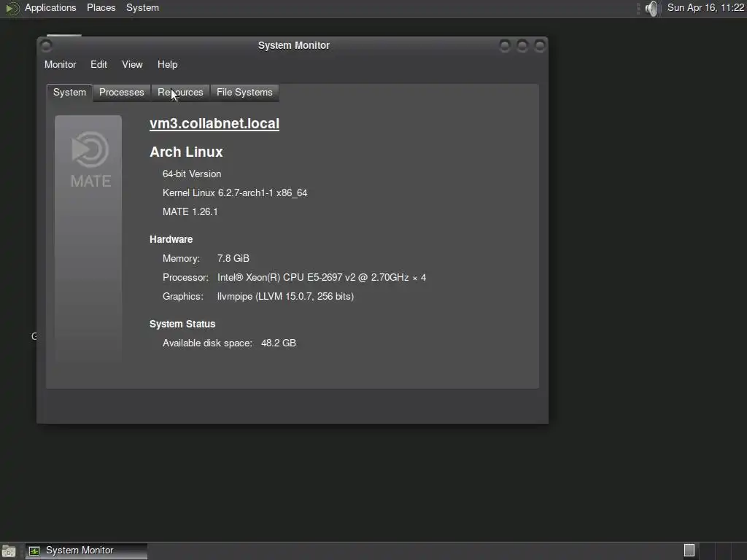Image resolution: width=747 pixels, height=560 pixels.
Task: Click the volume speaker icon
Action: point(651,8)
